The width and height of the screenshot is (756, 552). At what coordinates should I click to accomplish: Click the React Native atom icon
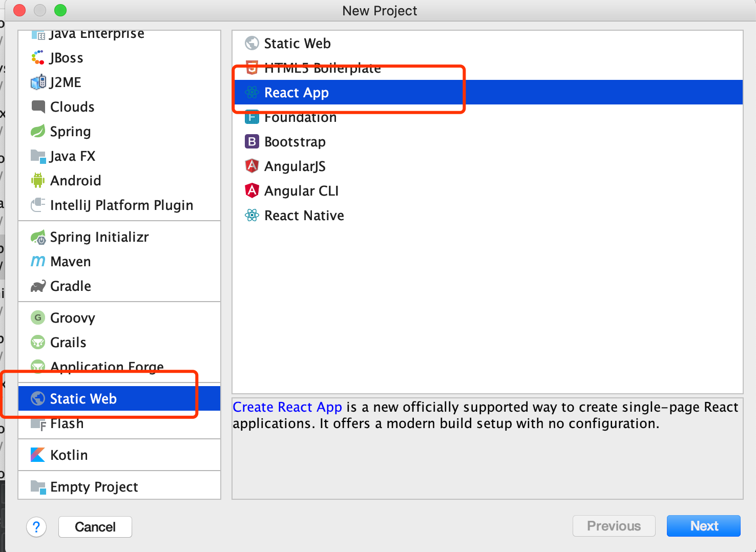(x=251, y=215)
